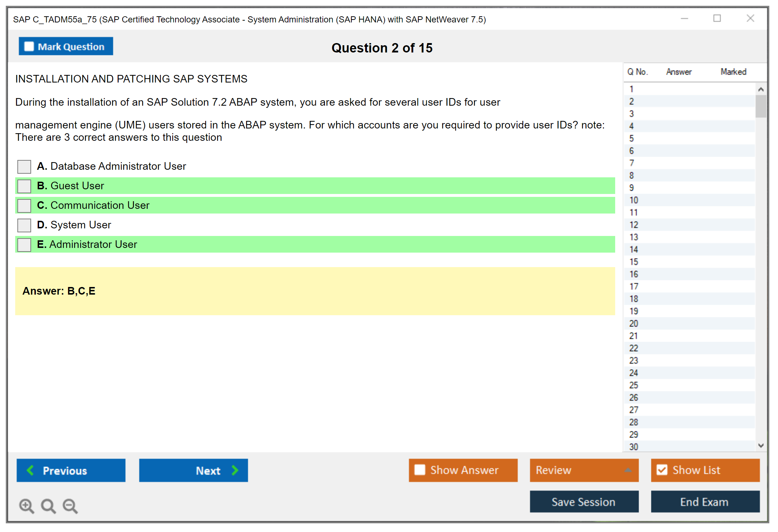Minimize the exam window
The height and width of the screenshot is (532, 778).
tap(684, 18)
